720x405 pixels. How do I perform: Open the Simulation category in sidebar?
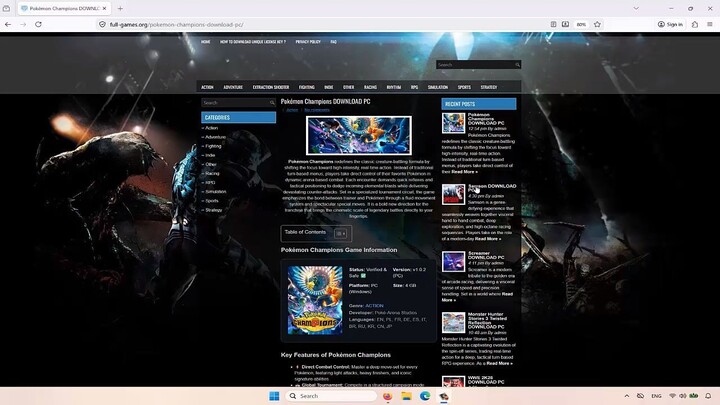point(215,191)
